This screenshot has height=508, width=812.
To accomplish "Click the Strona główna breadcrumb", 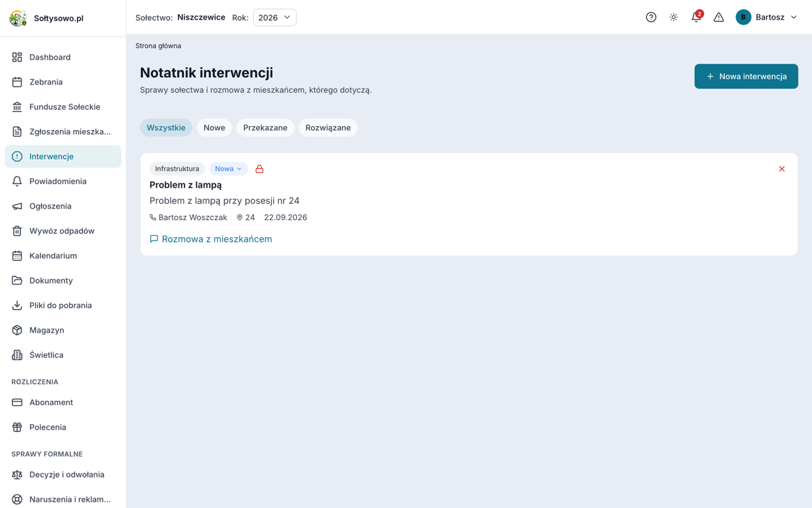I will click(158, 46).
